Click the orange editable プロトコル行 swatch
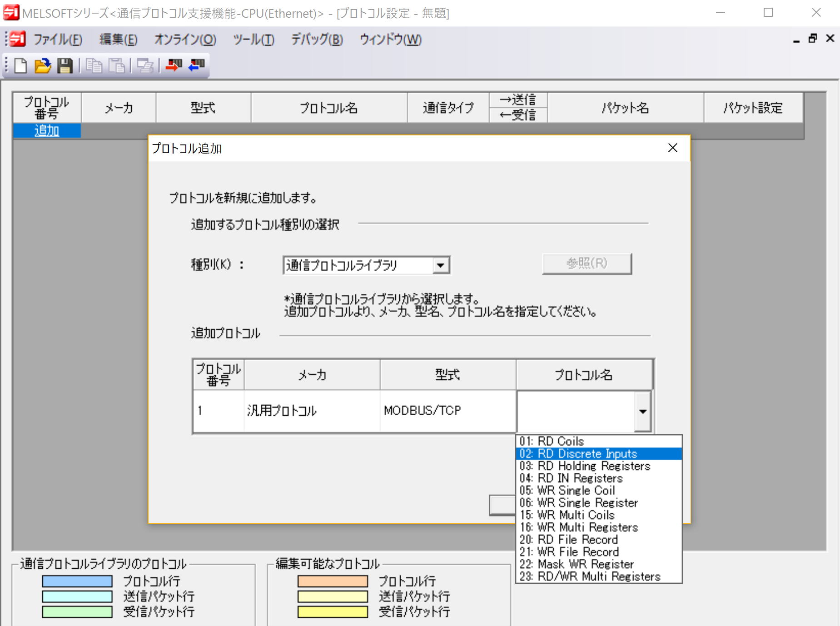 pyautogui.click(x=333, y=581)
